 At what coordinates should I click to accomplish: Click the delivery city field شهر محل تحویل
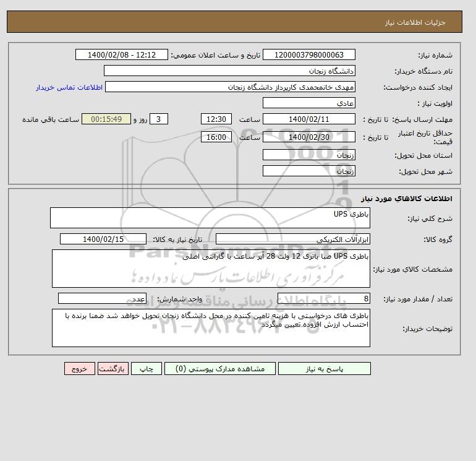tap(308, 171)
